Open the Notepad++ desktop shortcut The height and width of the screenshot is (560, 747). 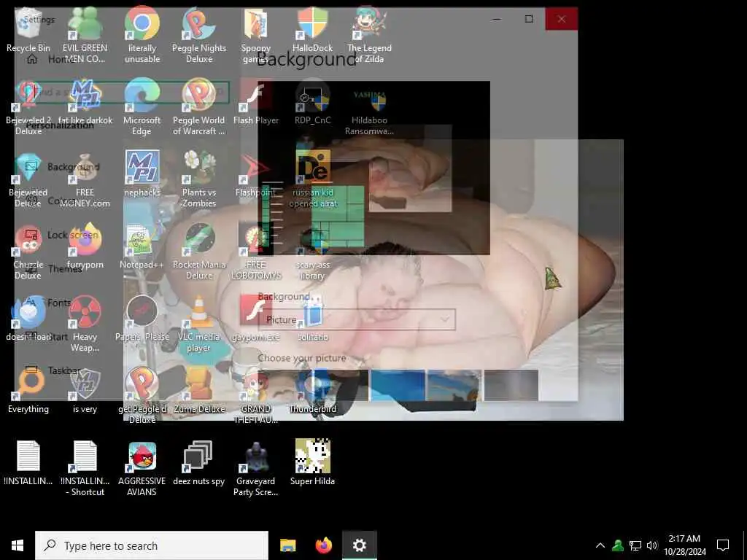pos(142,246)
